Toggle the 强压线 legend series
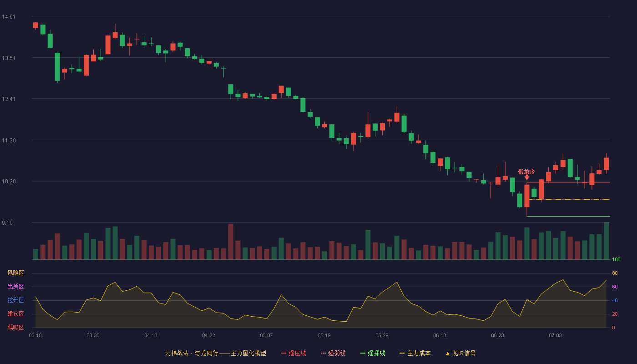This screenshot has width=637, height=364. tap(293, 353)
